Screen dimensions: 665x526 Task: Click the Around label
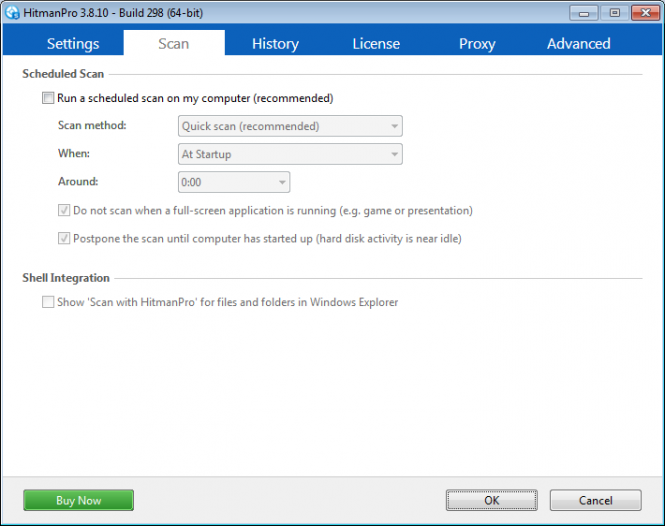coord(78,182)
